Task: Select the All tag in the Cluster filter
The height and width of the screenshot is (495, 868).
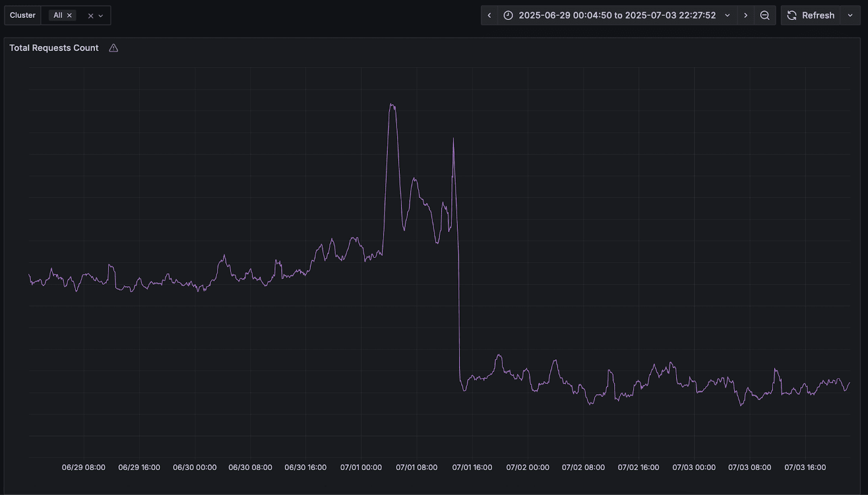Action: (x=59, y=15)
